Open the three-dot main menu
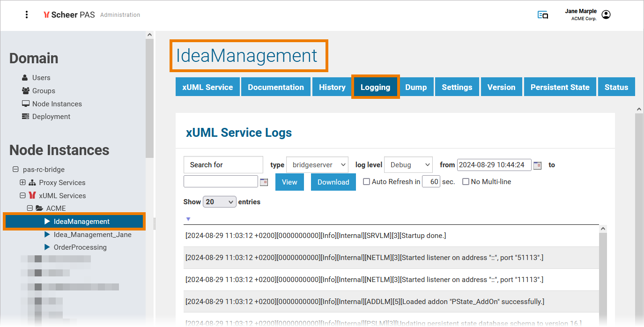This screenshot has height=327, width=644. 27,15
